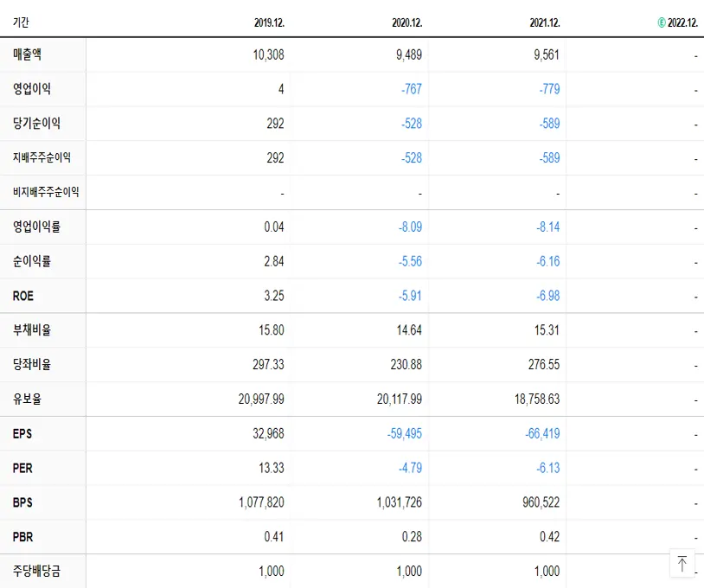Click the 14.64 debt ratio value

(x=409, y=330)
